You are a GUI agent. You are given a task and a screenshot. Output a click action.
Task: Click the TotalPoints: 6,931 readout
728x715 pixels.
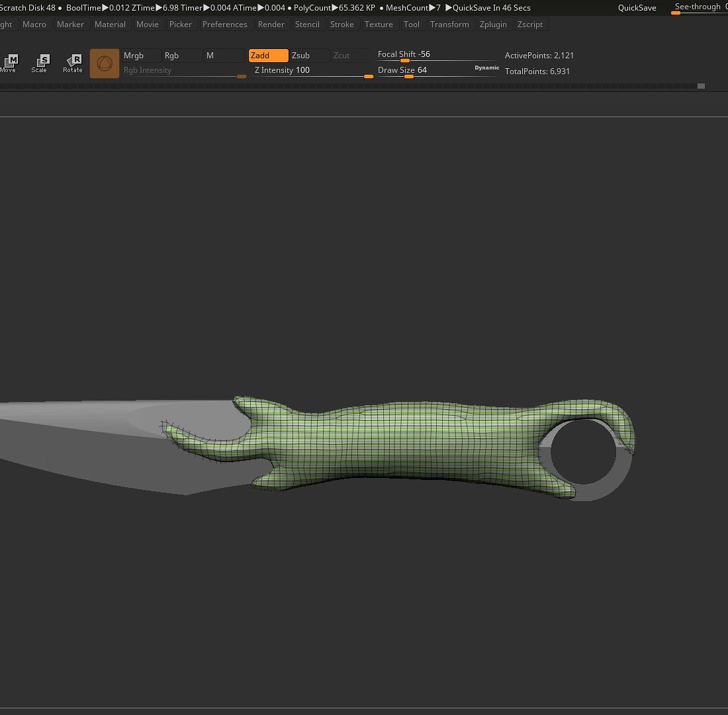[537, 71]
